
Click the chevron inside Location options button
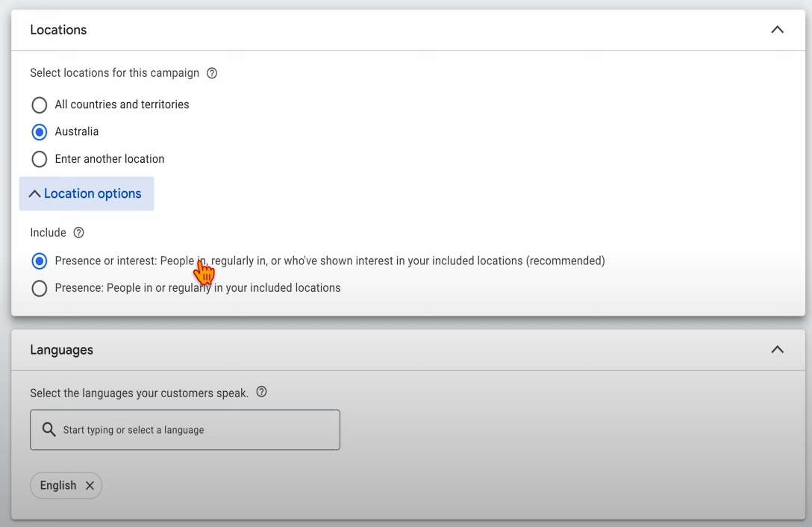[x=34, y=193]
